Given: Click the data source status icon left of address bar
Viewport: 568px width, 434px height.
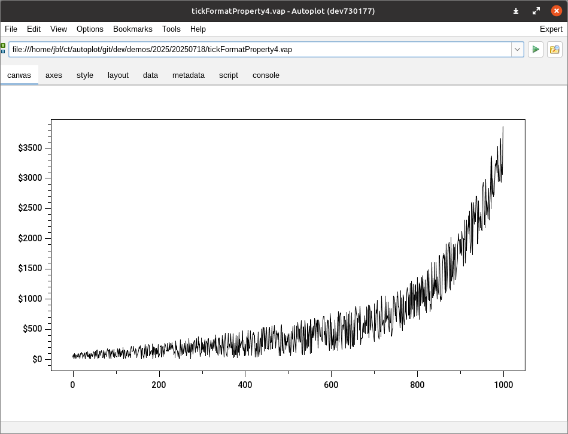Looking at the screenshot, I should click(x=3, y=49).
